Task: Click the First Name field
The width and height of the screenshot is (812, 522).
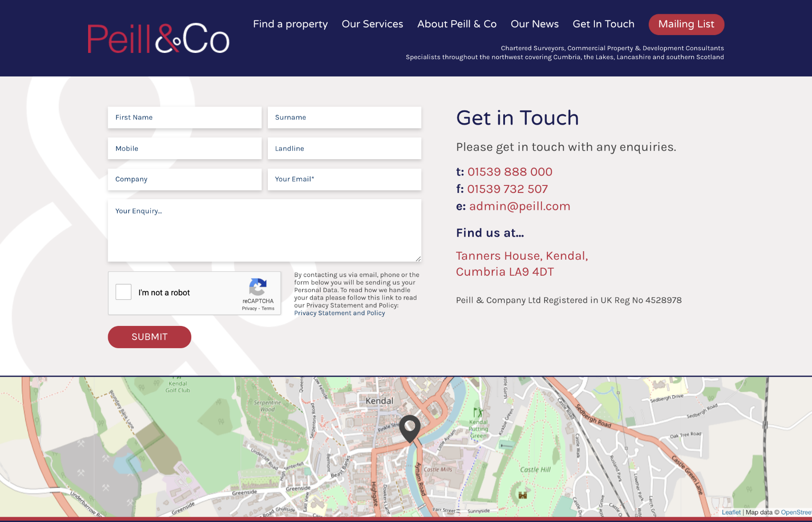Action: 185,117
